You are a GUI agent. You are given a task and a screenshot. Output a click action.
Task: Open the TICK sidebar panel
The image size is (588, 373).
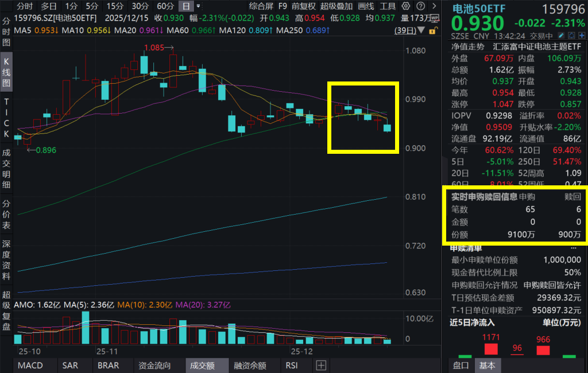click(x=7, y=118)
